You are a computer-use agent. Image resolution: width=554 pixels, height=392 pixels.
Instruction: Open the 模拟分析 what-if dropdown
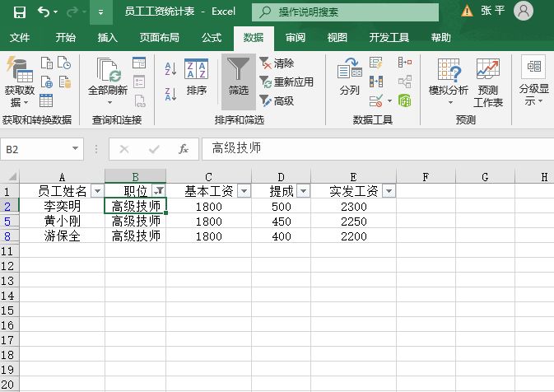click(x=449, y=82)
